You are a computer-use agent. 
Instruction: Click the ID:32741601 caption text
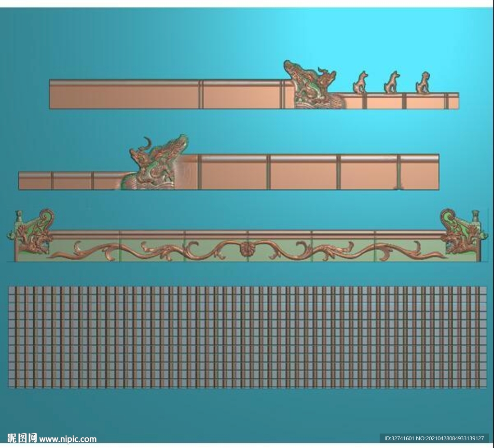coord(398,438)
